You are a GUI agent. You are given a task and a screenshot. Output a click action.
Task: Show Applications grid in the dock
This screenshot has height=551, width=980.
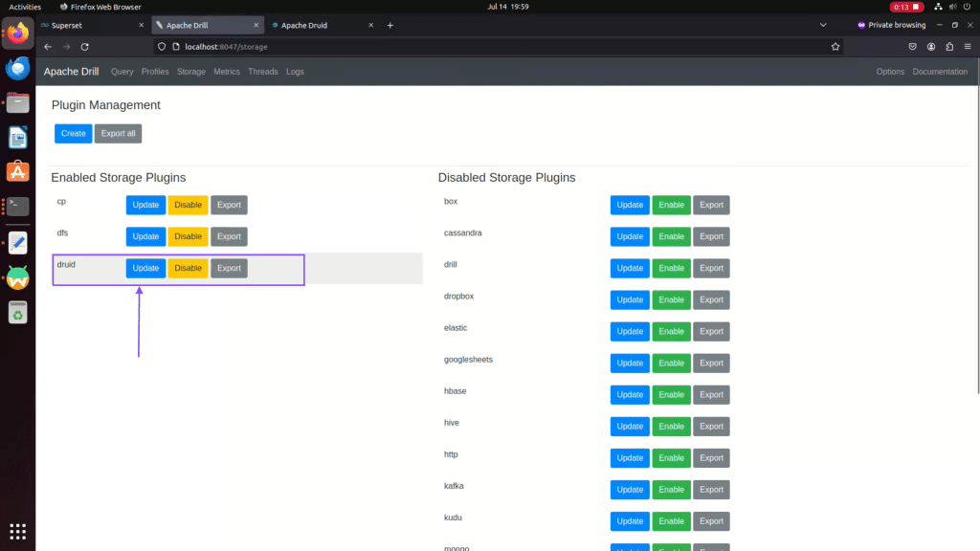coord(17,531)
